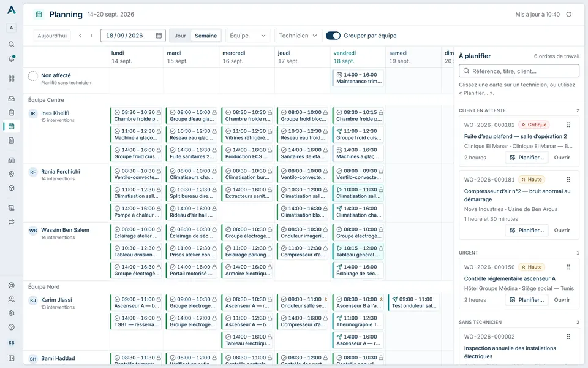Collapse sidebar using bottom panel icon
The image size is (588, 368).
coord(11,358)
